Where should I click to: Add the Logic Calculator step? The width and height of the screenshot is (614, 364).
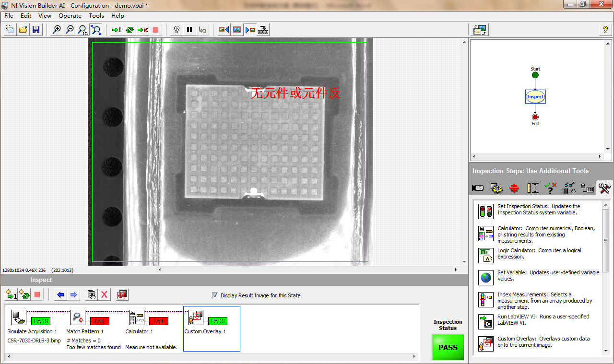click(x=486, y=255)
